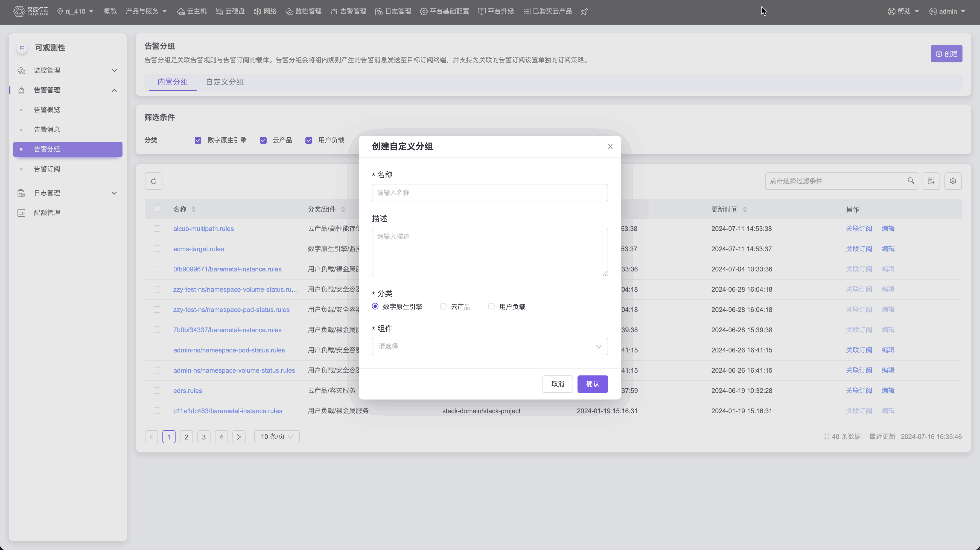Open the 组件 请选择 dropdown
Screen dimensions: 980x550
click(x=489, y=346)
